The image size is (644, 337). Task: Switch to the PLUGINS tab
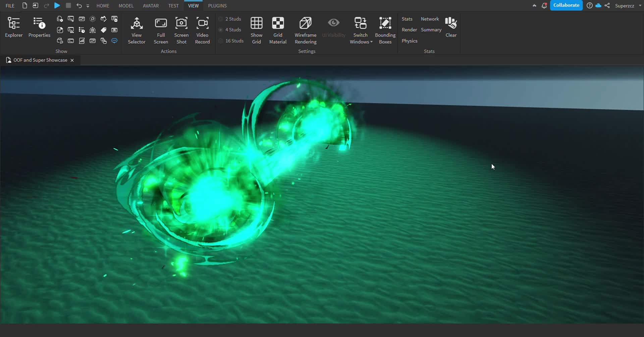point(217,6)
